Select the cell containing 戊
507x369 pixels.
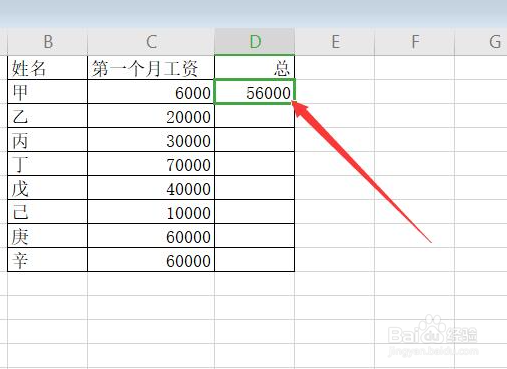(47, 188)
